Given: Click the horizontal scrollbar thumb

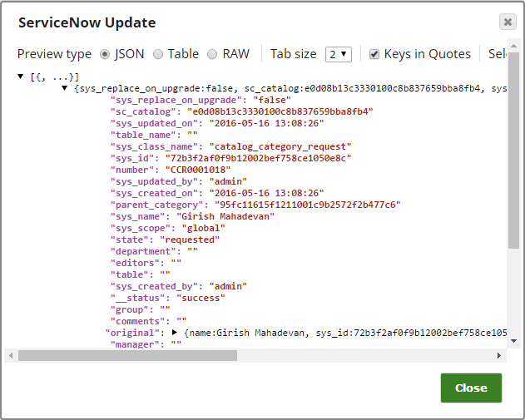Looking at the screenshot, I should (127, 355).
